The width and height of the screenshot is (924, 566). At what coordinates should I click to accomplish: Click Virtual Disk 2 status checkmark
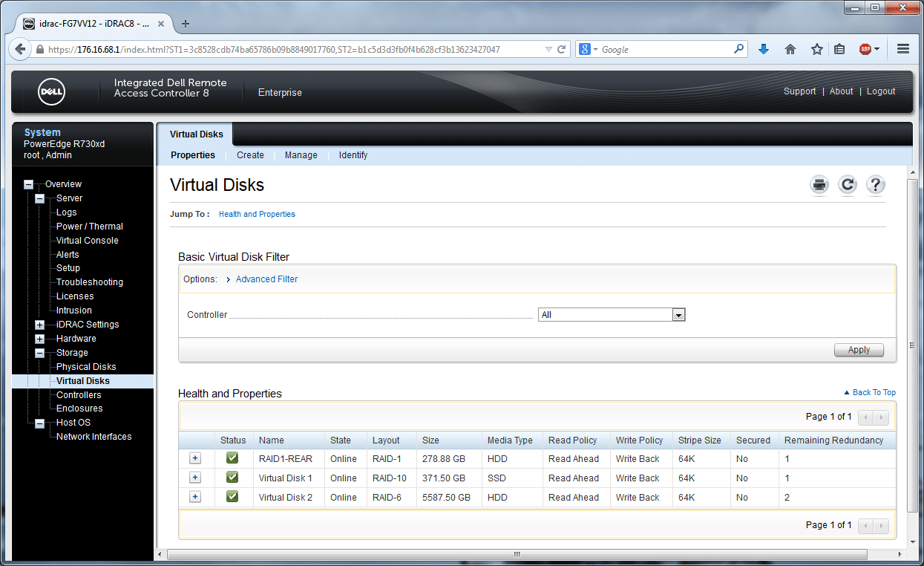pos(232,497)
